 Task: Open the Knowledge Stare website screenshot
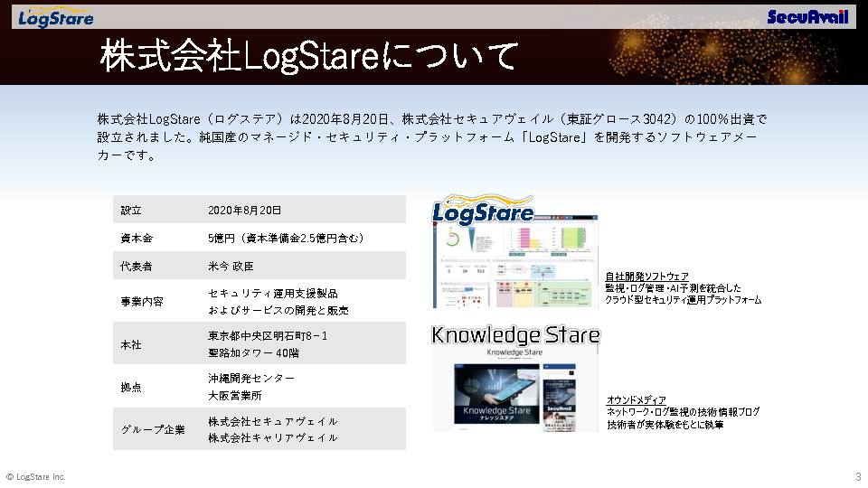pos(515,391)
